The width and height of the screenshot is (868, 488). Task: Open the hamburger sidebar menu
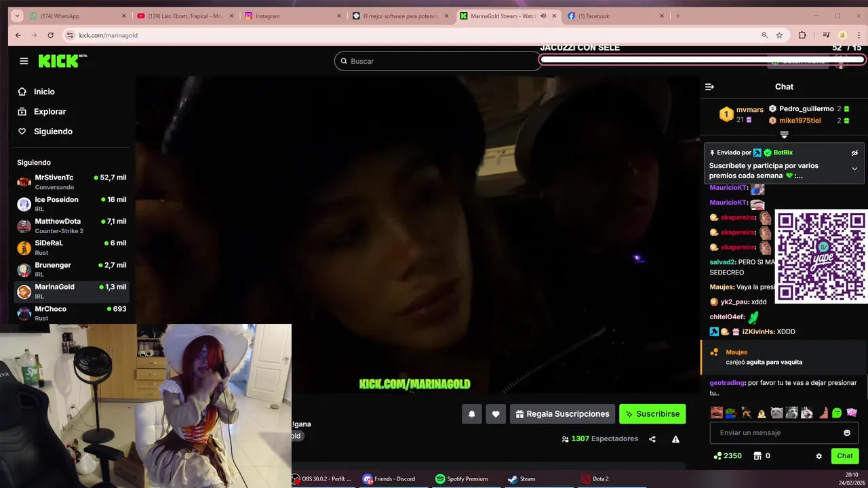click(24, 61)
